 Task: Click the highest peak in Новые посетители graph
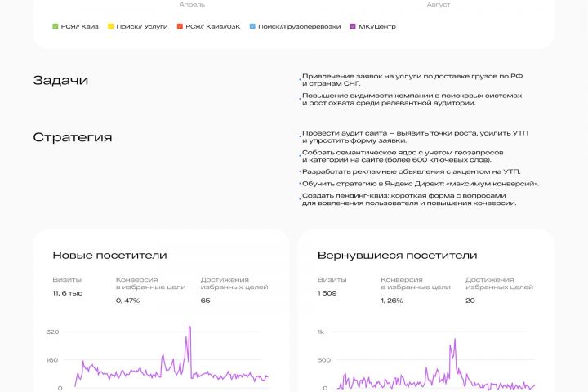(x=189, y=327)
